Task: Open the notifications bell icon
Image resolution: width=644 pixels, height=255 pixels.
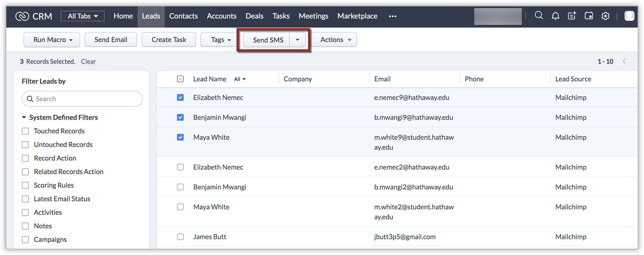Action: [555, 16]
